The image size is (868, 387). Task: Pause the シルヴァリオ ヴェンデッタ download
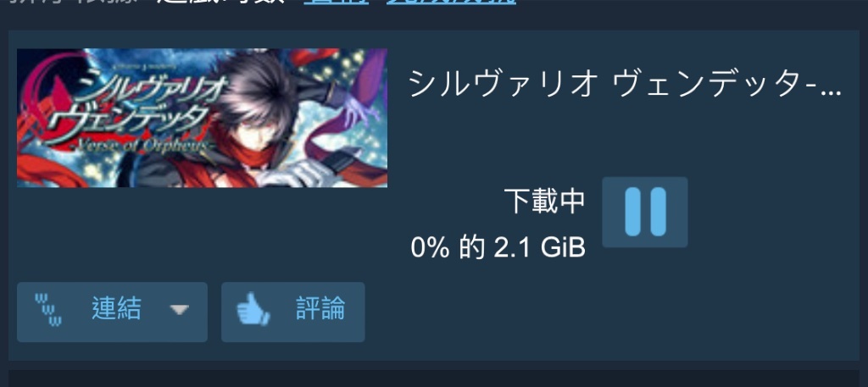(x=645, y=213)
